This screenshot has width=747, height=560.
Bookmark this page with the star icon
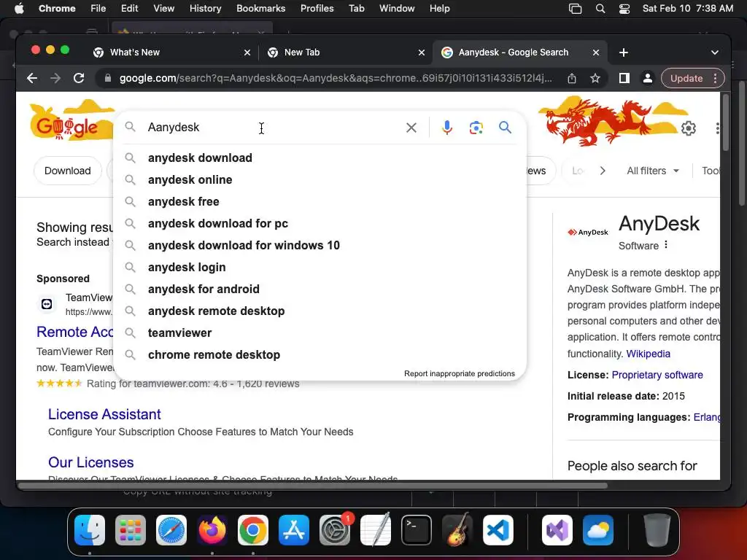coord(595,79)
